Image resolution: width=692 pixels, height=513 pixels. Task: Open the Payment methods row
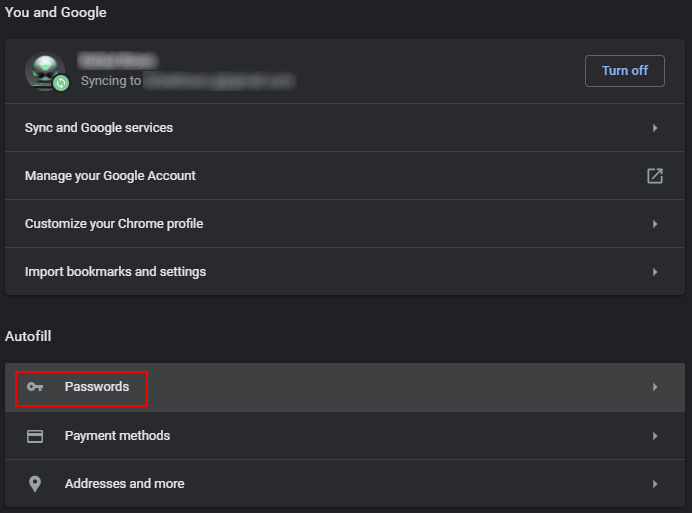(345, 436)
